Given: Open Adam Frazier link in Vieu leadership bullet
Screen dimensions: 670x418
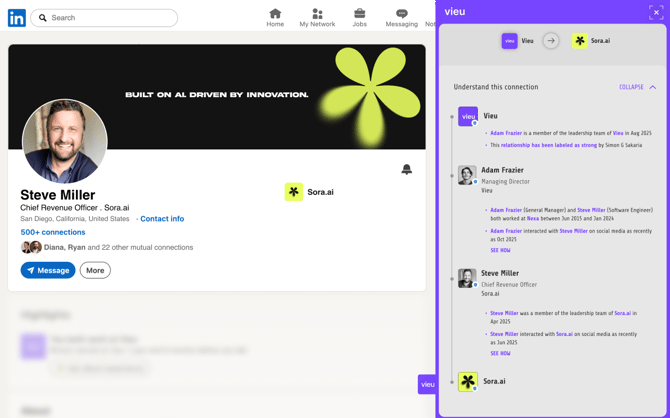Looking at the screenshot, I should tap(506, 133).
